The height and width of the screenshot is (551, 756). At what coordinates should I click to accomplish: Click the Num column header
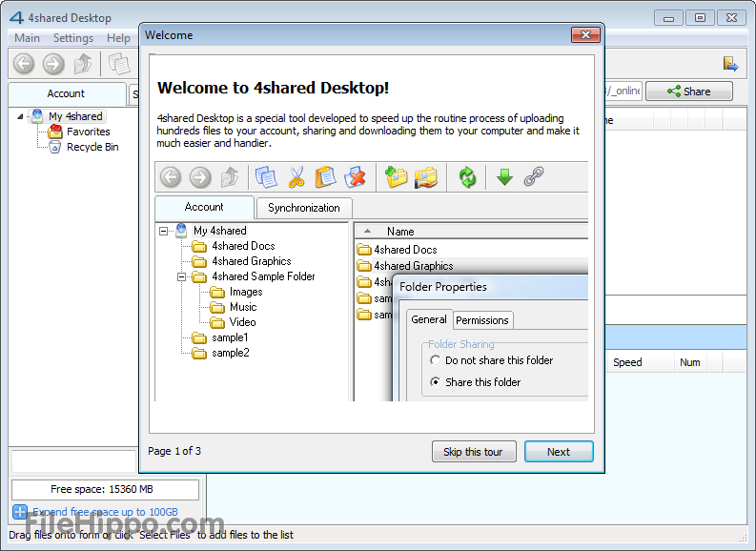pos(690,362)
